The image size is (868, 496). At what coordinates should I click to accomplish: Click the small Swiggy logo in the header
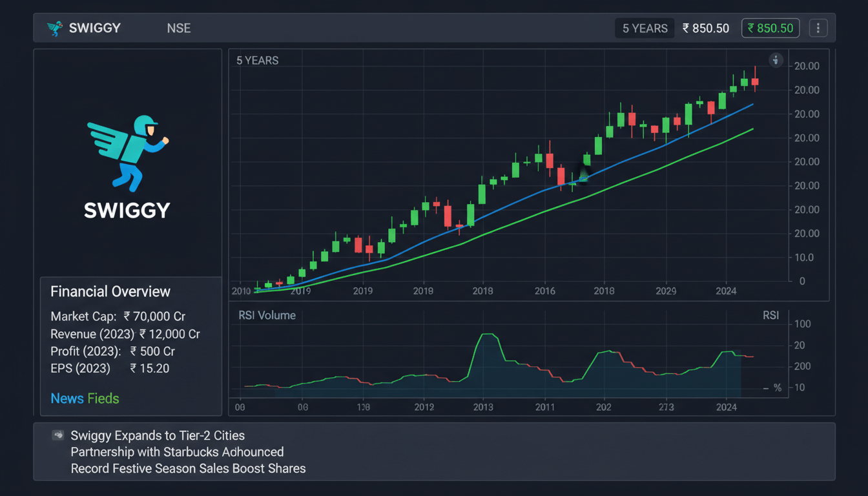click(x=55, y=28)
